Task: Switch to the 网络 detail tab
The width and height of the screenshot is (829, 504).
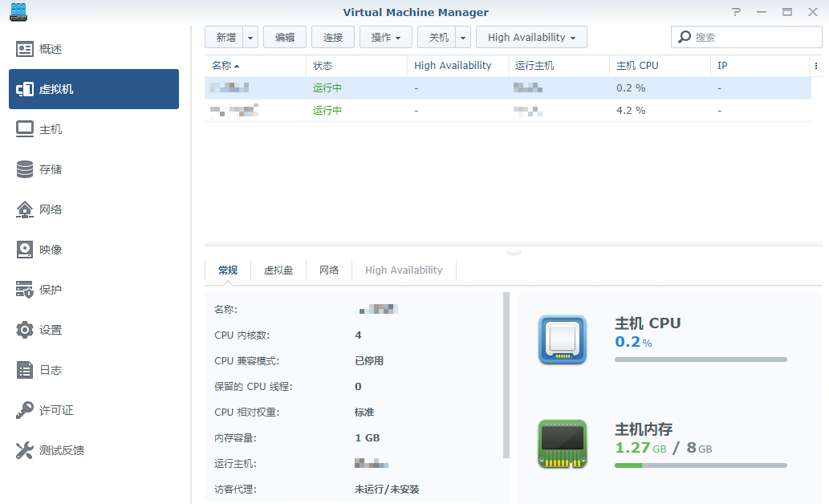Action: (329, 270)
